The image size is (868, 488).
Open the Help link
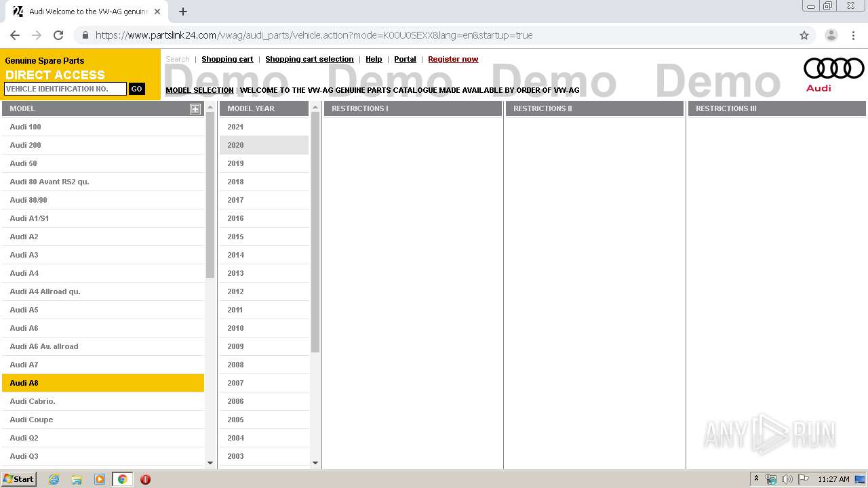(x=374, y=59)
